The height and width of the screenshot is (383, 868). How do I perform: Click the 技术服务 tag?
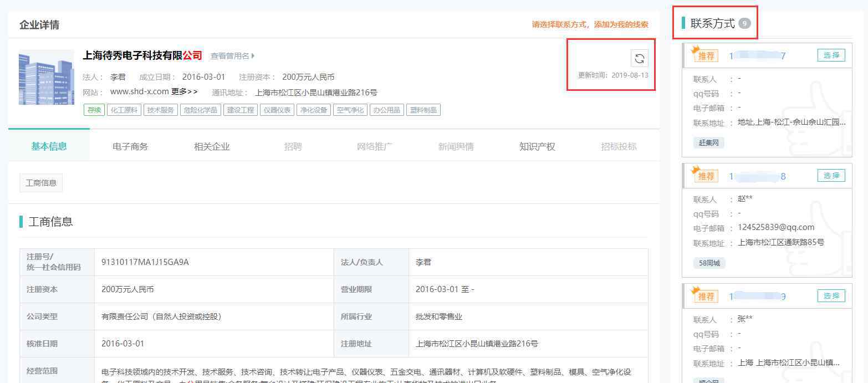pos(161,110)
